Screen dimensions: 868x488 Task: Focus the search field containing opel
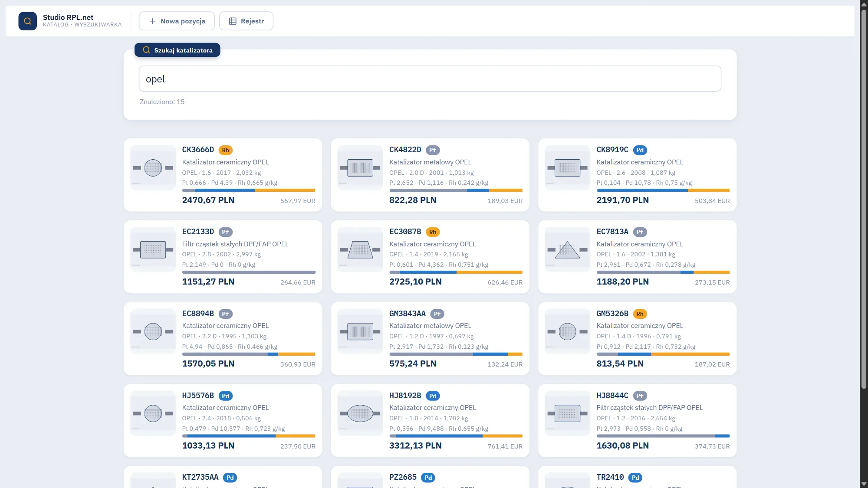430,79
